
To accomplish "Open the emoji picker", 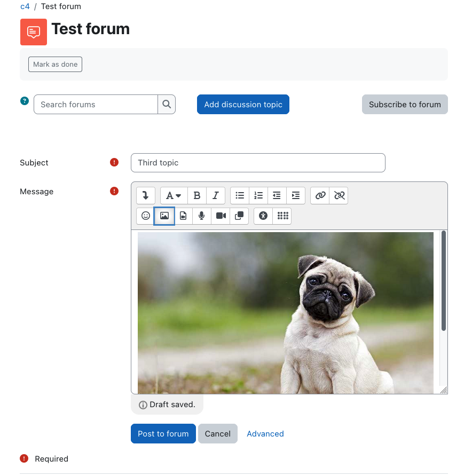I will [x=145, y=216].
